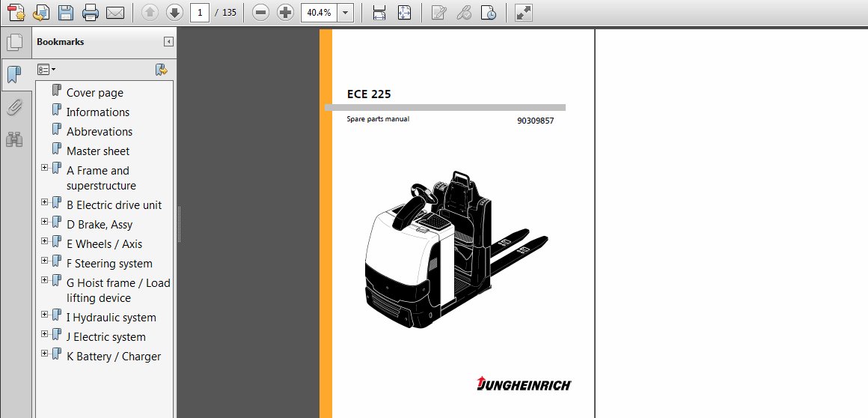Select the D Brake, Assy bookmark text
The width and height of the screenshot is (868, 418).
pyautogui.click(x=100, y=225)
